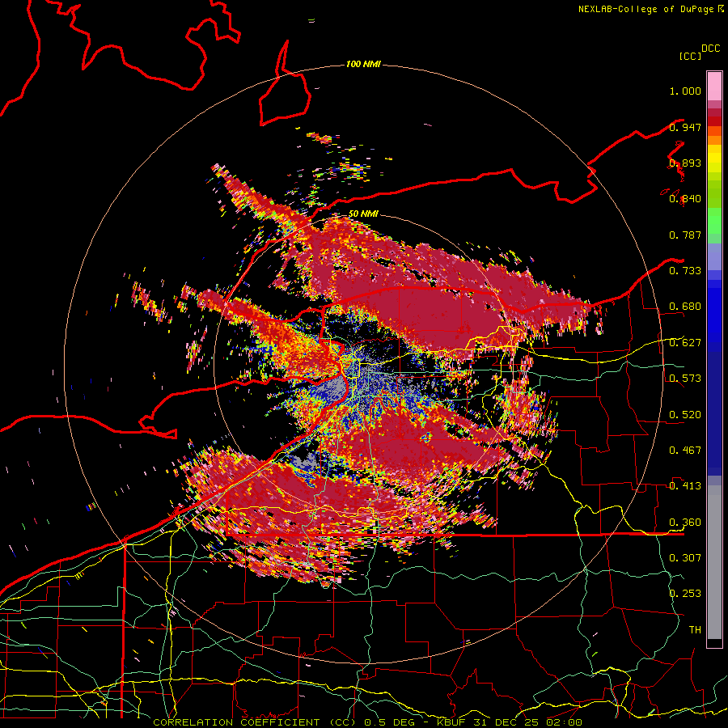This screenshot has height=728, width=728.
Task: Click the 0.307 scale value
Action: pos(685,558)
